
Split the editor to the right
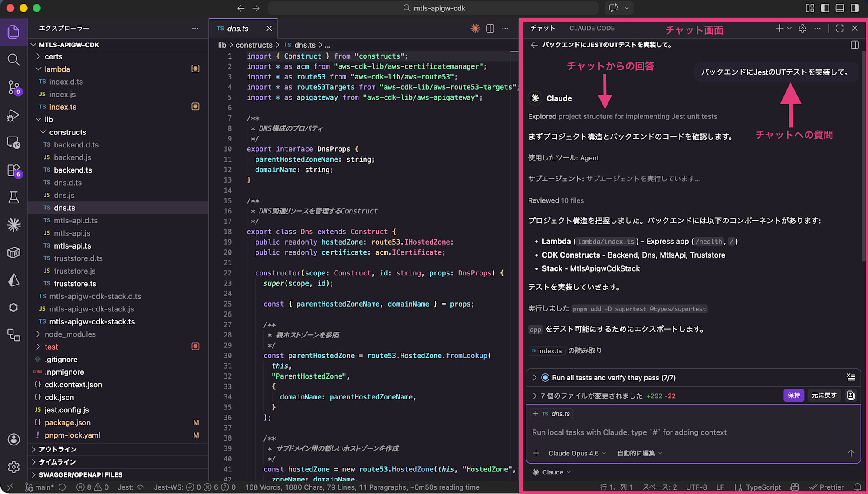coord(490,28)
